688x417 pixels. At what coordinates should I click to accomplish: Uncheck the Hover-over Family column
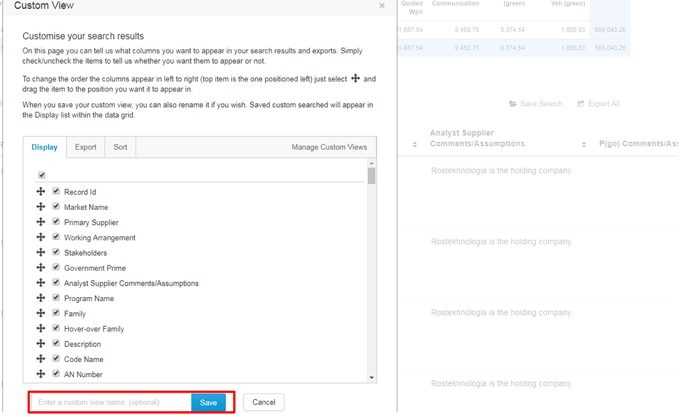tap(56, 328)
